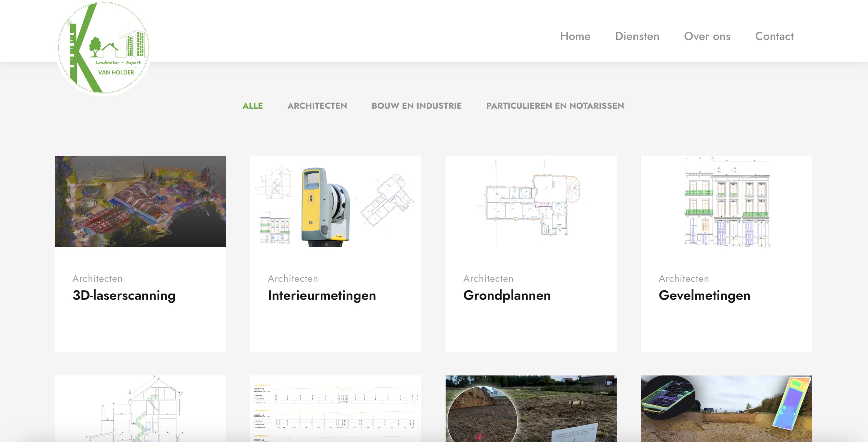This screenshot has width=868, height=442.
Task: Click the house cross-section thumbnail
Action: click(x=140, y=415)
